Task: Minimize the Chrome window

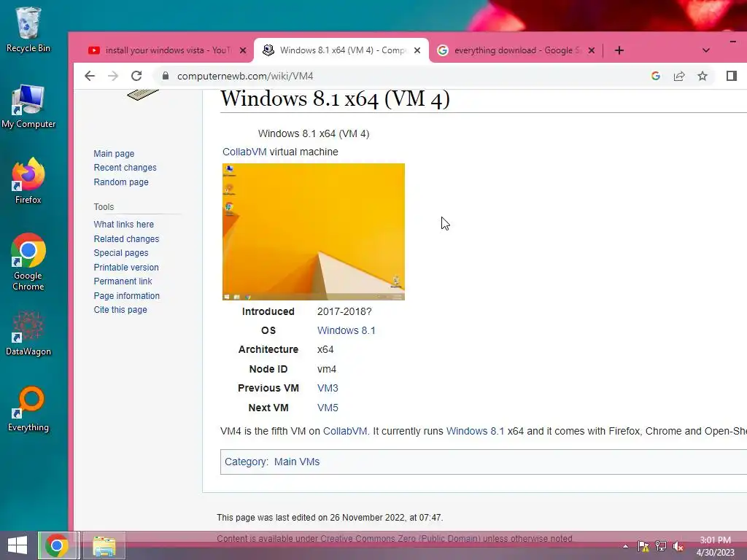Action: point(732,42)
